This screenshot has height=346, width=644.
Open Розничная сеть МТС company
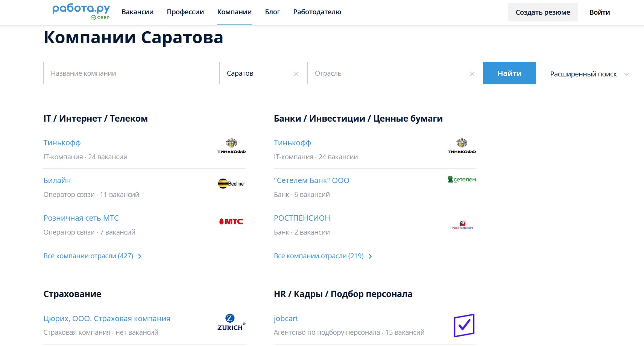81,218
